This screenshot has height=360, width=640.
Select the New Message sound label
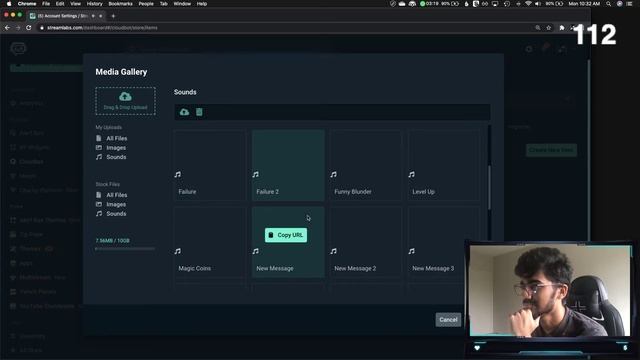275,268
